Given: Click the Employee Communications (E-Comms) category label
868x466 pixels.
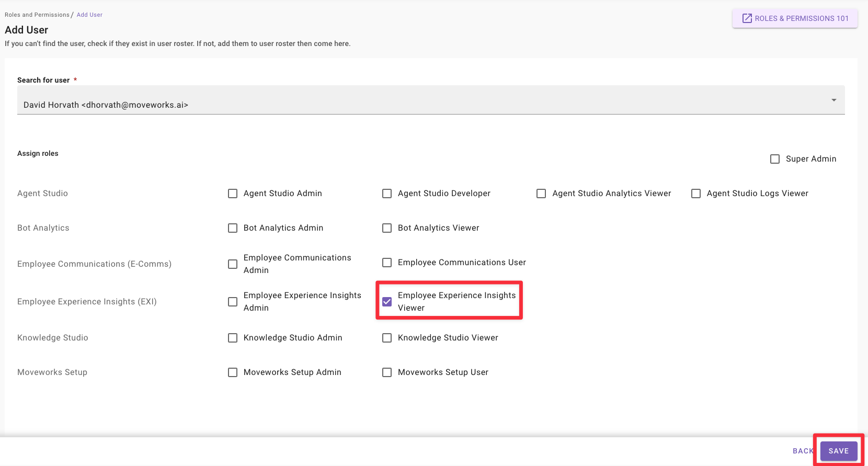Looking at the screenshot, I should tap(94, 264).
